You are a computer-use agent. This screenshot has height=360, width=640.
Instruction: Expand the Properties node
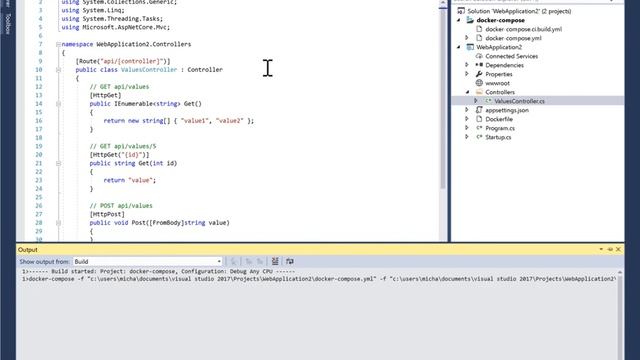point(467,74)
